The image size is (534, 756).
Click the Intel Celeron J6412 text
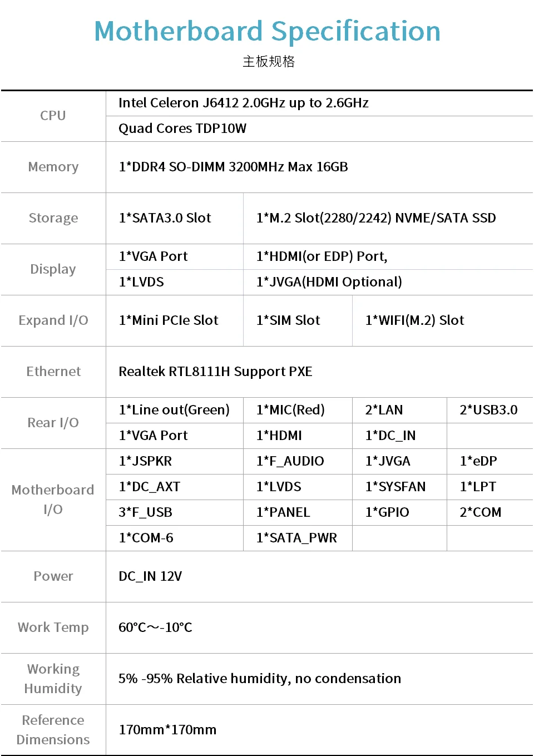tap(243, 103)
